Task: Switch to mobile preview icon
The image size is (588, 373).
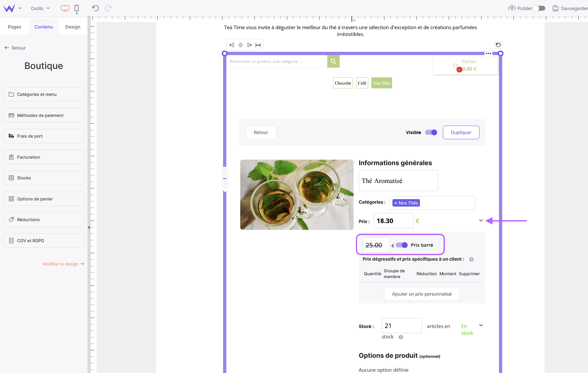Action: pos(77,8)
